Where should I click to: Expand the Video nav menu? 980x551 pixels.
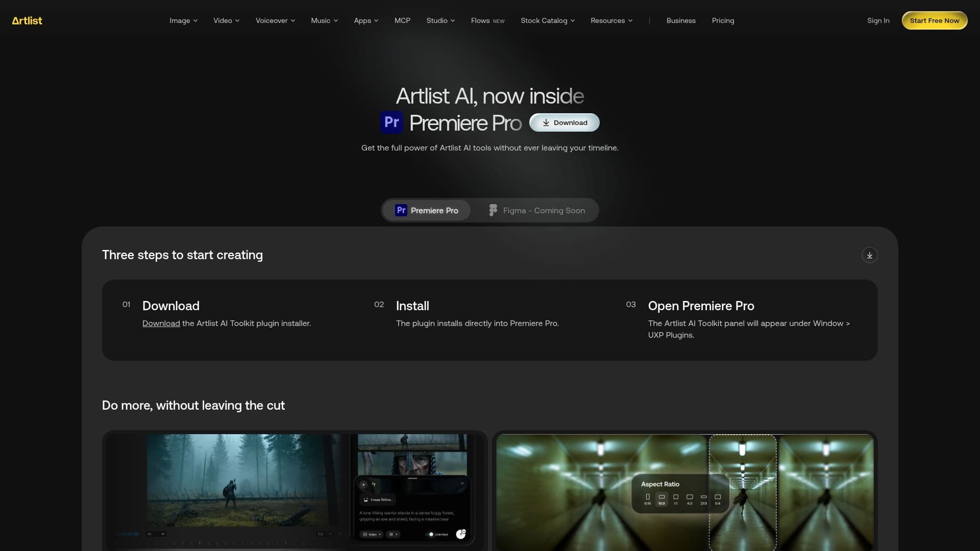click(x=226, y=20)
